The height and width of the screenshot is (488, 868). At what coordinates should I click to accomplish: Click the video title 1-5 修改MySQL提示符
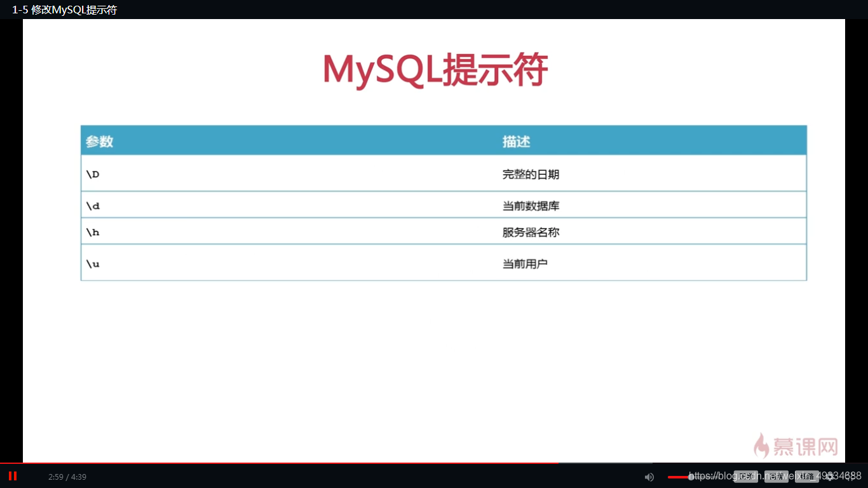(x=64, y=10)
